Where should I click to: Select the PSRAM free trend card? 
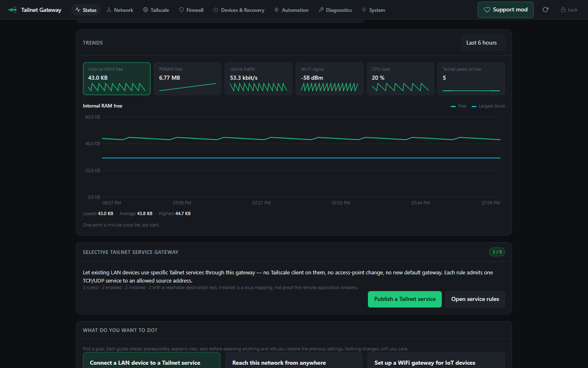coord(187,79)
